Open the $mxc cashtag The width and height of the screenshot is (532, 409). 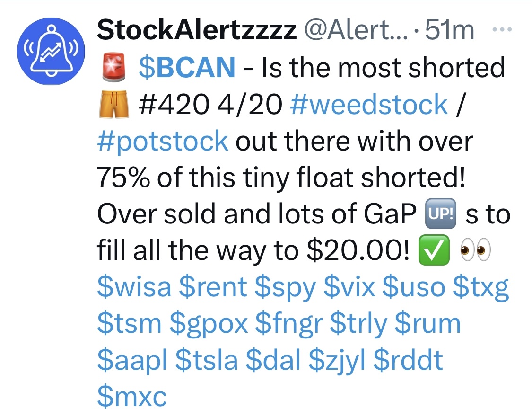coord(131,397)
